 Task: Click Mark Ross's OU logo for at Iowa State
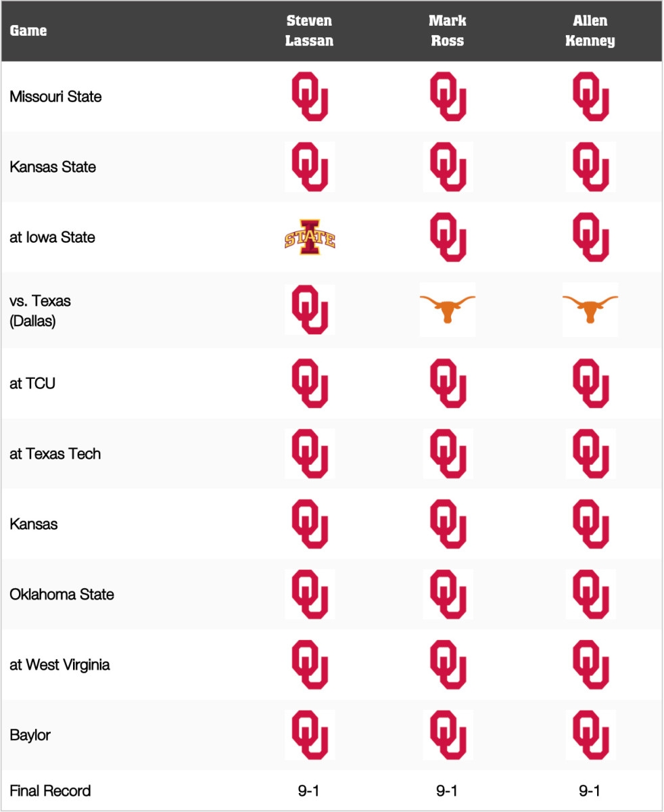pos(448,238)
